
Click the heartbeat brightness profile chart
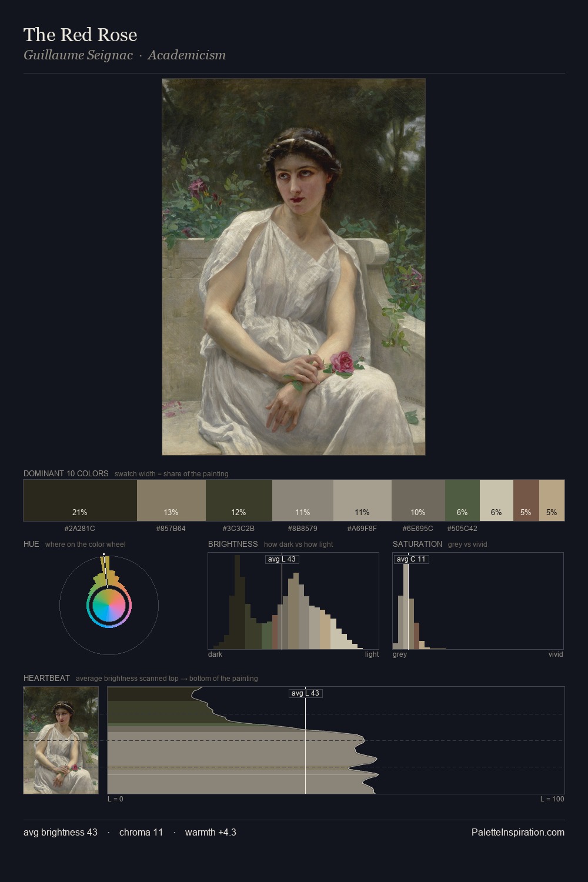336,740
